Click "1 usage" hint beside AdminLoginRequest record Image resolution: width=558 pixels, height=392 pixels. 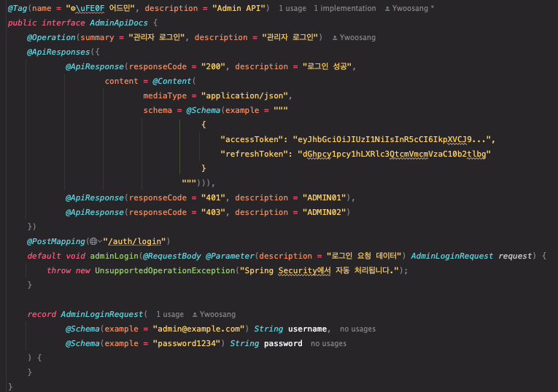tap(170, 314)
